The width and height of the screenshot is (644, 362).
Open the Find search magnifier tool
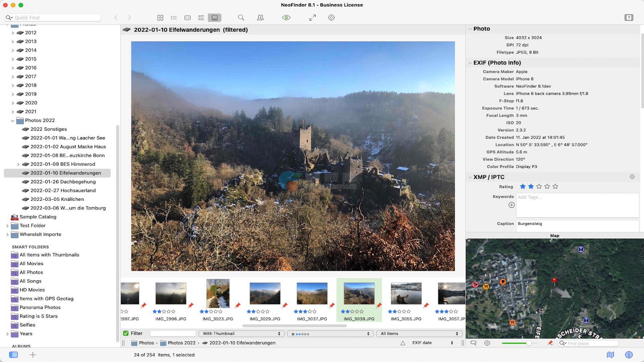coord(241,18)
